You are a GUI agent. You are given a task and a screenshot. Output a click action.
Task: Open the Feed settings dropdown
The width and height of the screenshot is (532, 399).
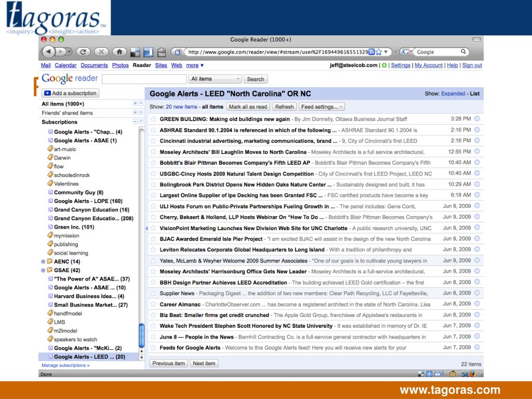[321, 107]
